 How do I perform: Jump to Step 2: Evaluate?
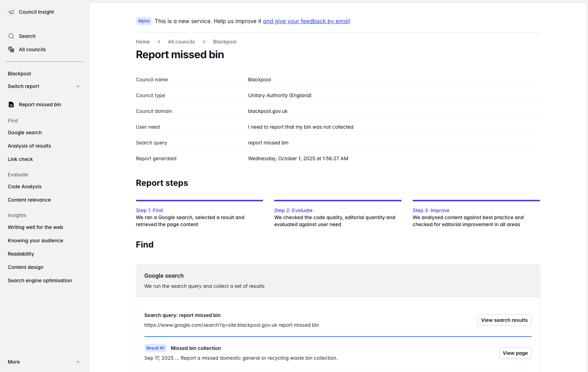[293, 210]
